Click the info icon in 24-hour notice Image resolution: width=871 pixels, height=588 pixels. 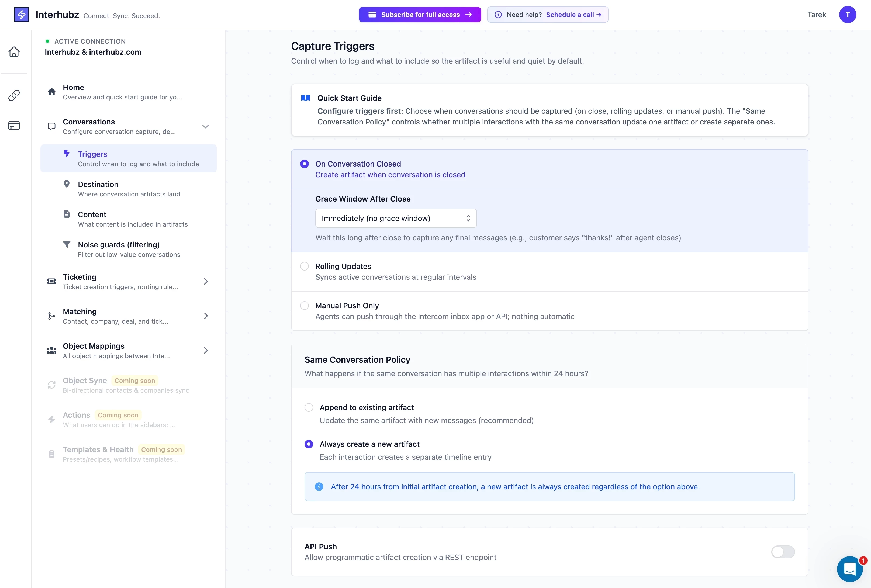(319, 486)
